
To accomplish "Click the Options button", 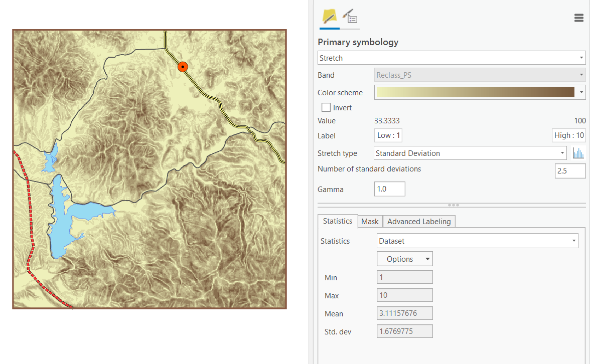I will pyautogui.click(x=404, y=259).
